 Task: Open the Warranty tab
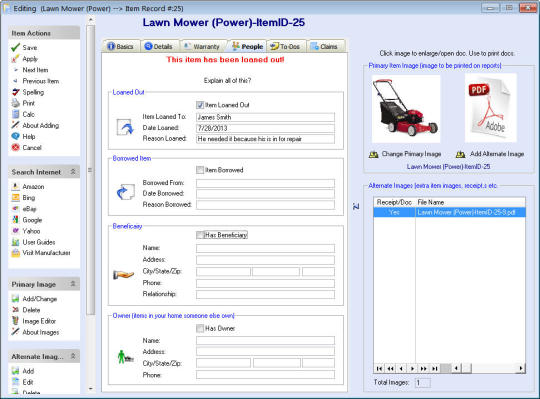(x=202, y=46)
